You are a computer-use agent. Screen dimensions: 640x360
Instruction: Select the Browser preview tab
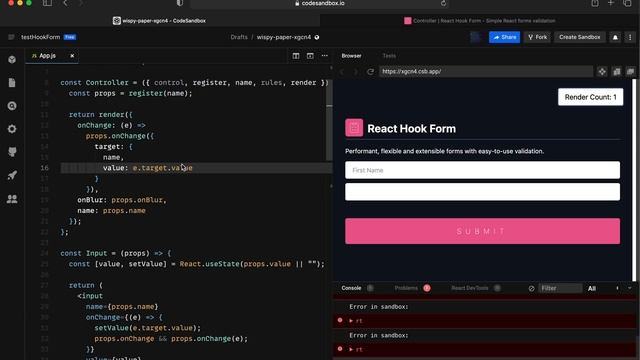351,56
